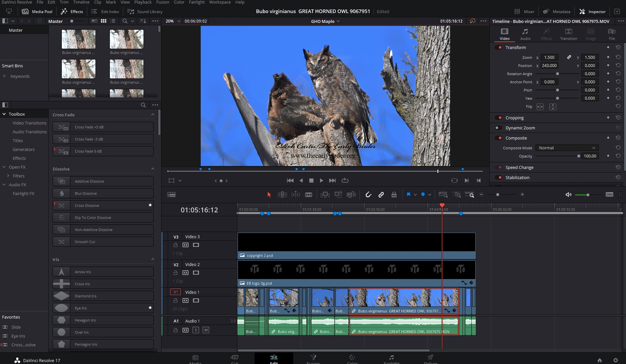Viewport: 626px width, 364px height.
Task: Disable Stabilization section toggle
Action: pyautogui.click(x=499, y=177)
